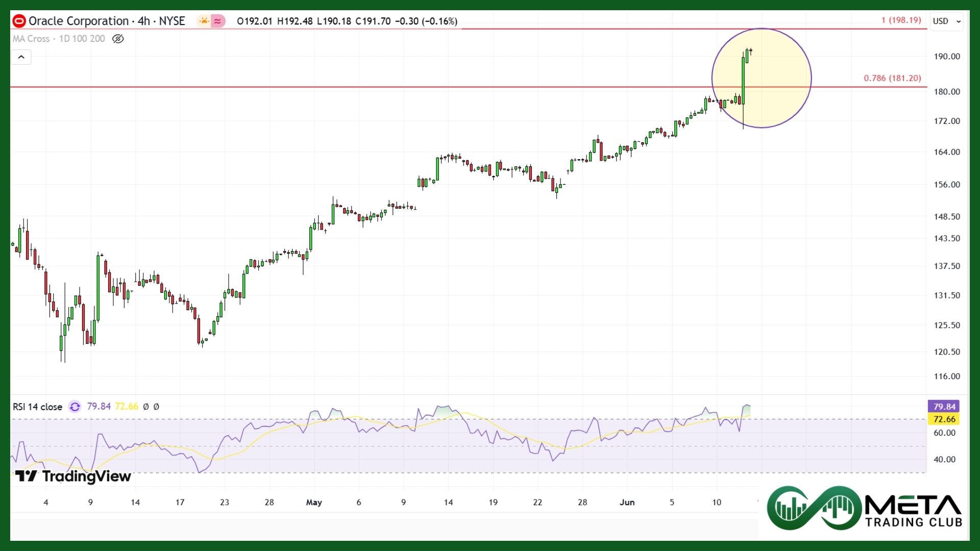
Task: Click the RSI MA value 72.66 in legend
Action: pyautogui.click(x=127, y=407)
